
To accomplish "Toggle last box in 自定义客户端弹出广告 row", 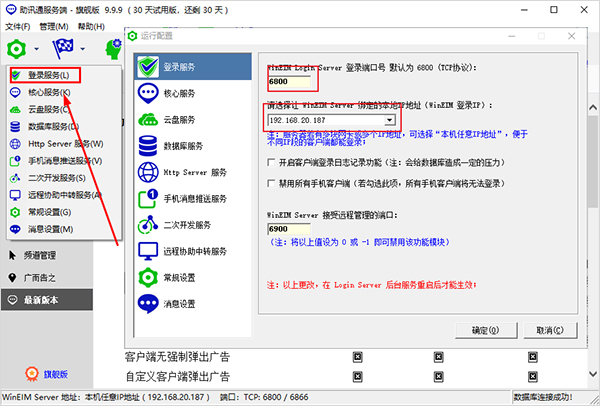I will [x=533, y=377].
